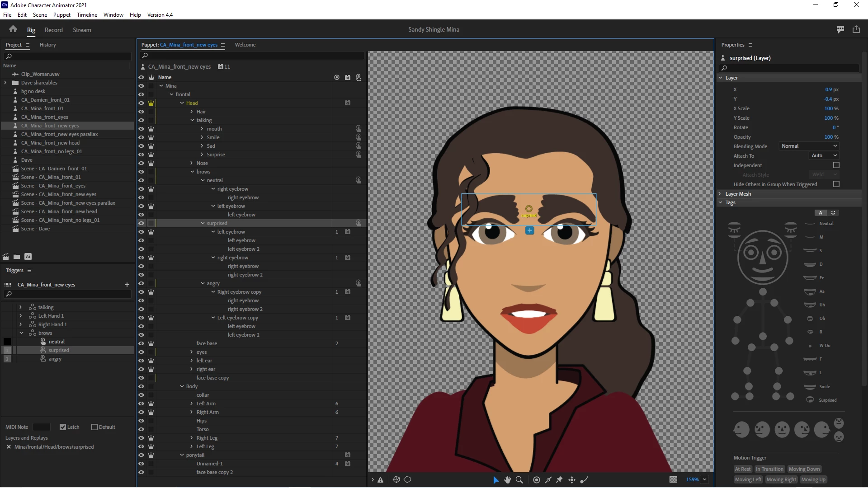The height and width of the screenshot is (488, 868).
Task: Select the Dragger tool
Action: coord(572,480)
